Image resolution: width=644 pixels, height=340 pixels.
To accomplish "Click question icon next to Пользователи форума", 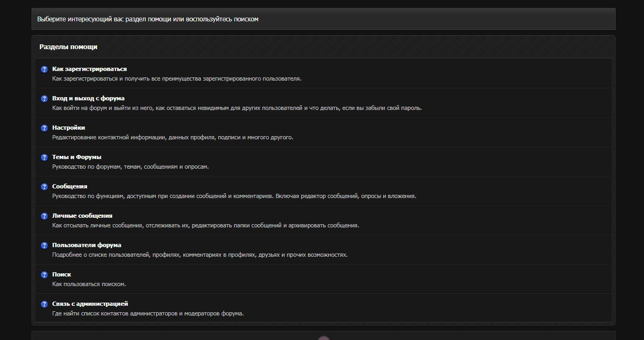I will pos(44,246).
